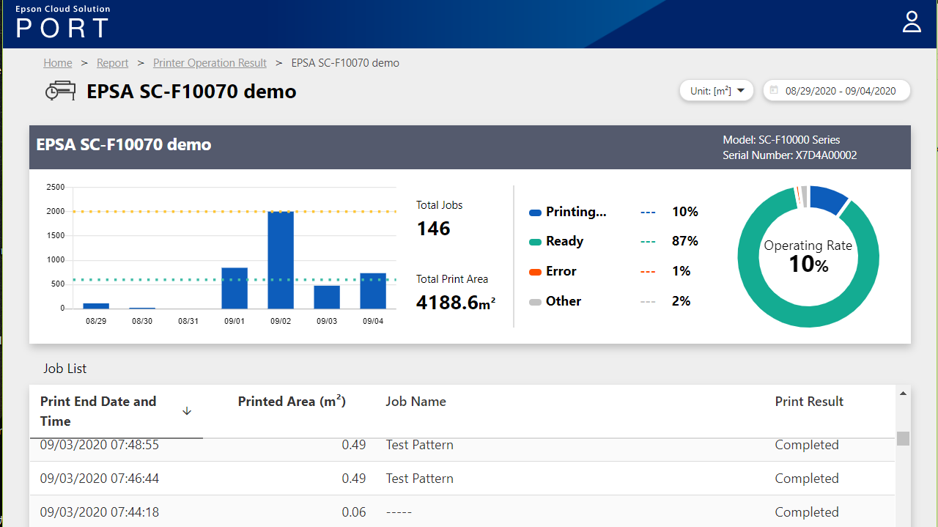Click the gray Other legend marker
This screenshot has width=938, height=527.
point(535,302)
